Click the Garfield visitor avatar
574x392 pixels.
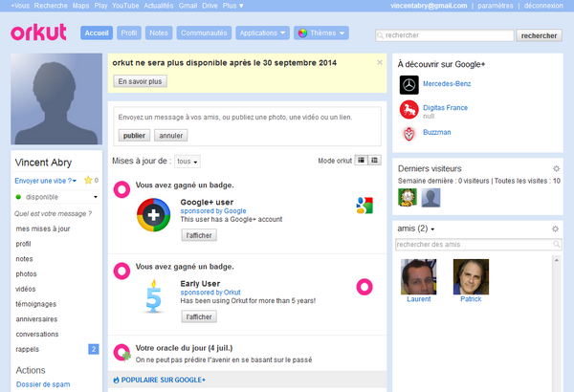[408, 198]
